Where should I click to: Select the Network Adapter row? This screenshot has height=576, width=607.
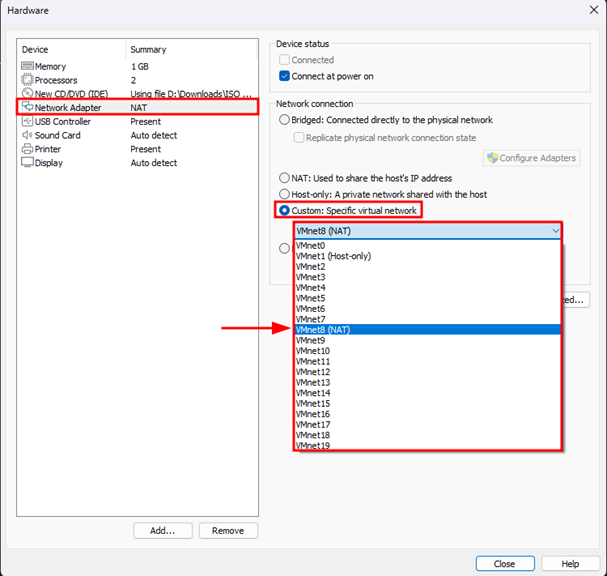coord(137,107)
